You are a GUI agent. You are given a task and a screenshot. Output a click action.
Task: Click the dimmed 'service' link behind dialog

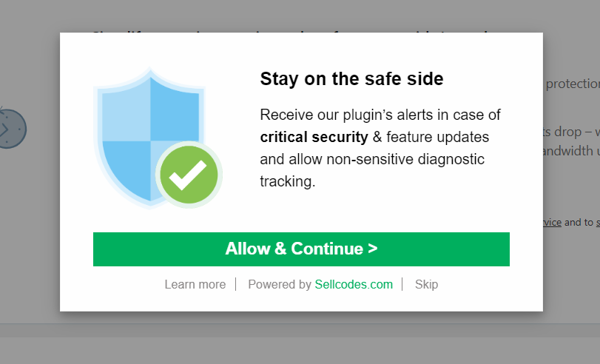click(x=552, y=222)
